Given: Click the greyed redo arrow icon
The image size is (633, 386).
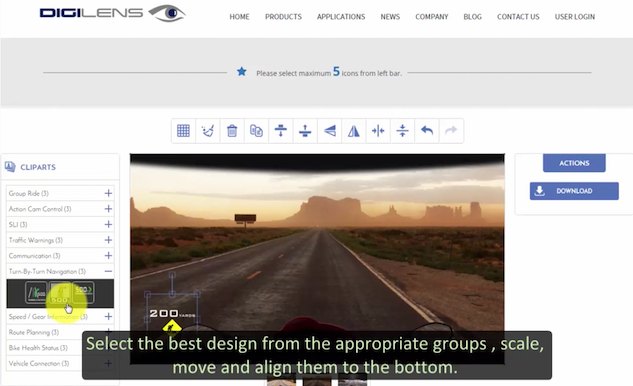Looking at the screenshot, I should 451,130.
